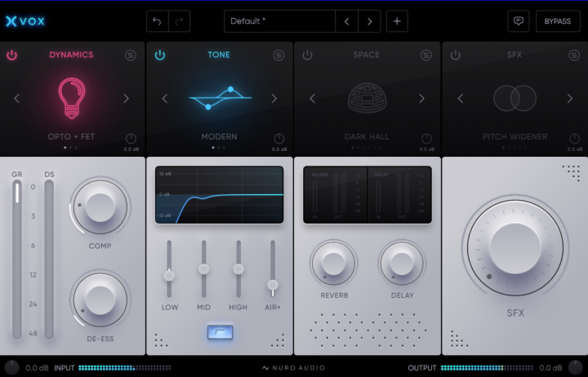
Task: Click the TONE module title
Action: coord(219,55)
